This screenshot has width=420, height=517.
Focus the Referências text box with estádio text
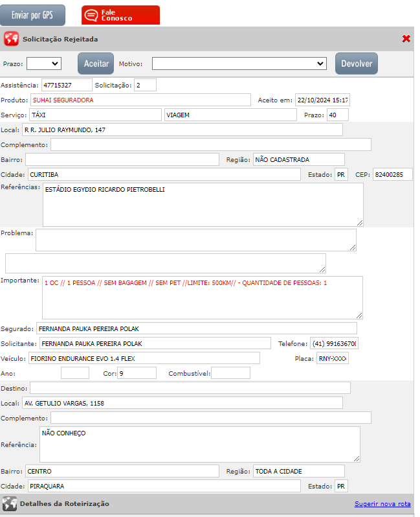click(x=203, y=204)
